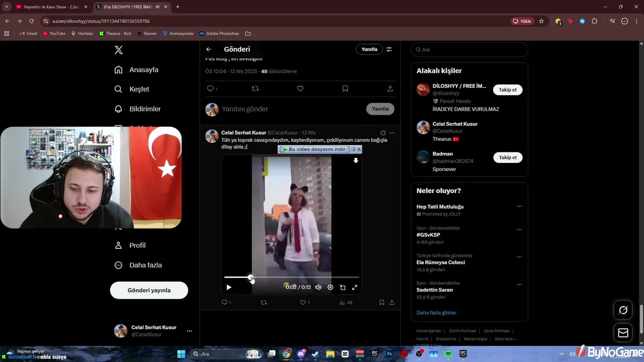Like the video reply
Image resolution: width=644 pixels, height=362 pixels.
pos(303,303)
